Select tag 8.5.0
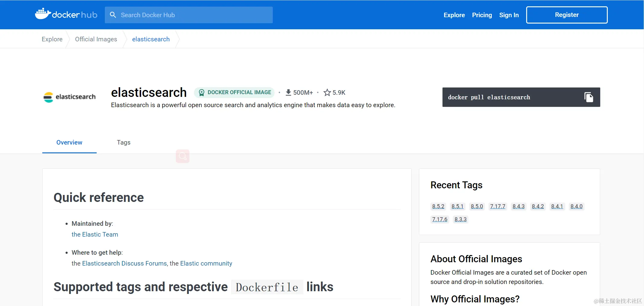The image size is (644, 306). 477,206
